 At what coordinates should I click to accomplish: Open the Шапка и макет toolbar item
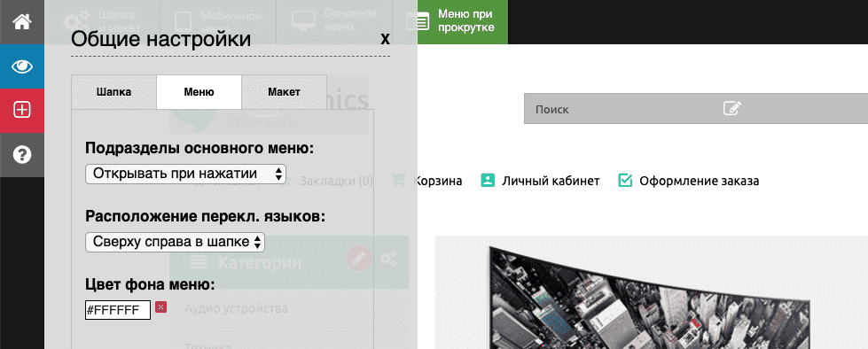click(103, 21)
